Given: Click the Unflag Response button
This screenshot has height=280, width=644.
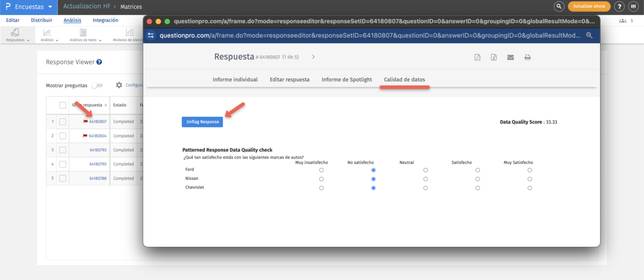Looking at the screenshot, I should point(202,122).
